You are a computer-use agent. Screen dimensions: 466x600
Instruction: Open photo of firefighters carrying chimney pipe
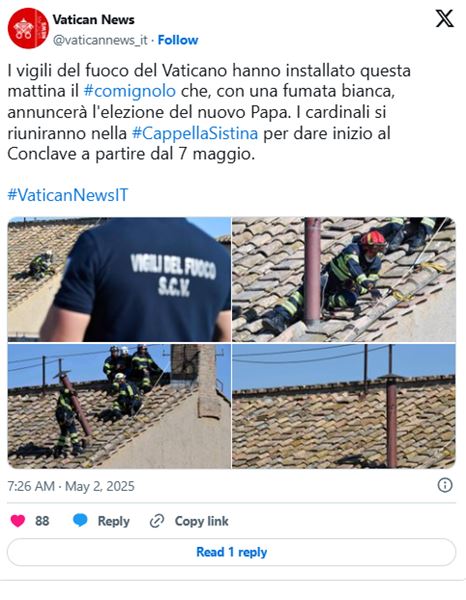click(x=119, y=406)
